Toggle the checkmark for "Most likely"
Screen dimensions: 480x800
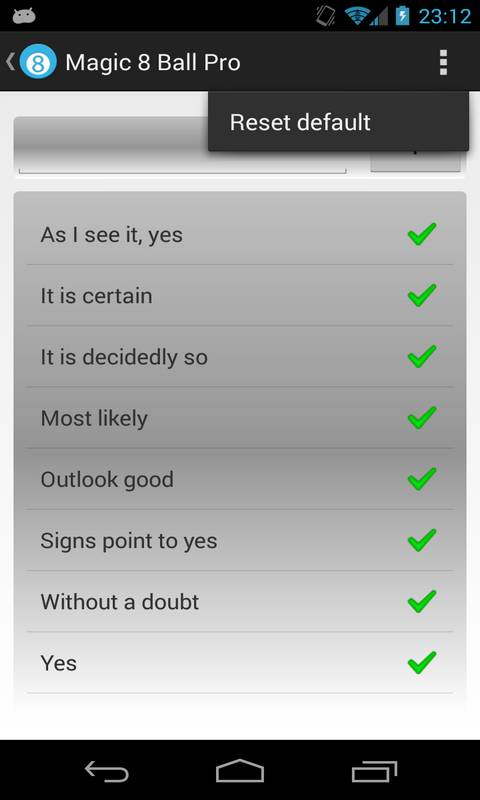[422, 418]
